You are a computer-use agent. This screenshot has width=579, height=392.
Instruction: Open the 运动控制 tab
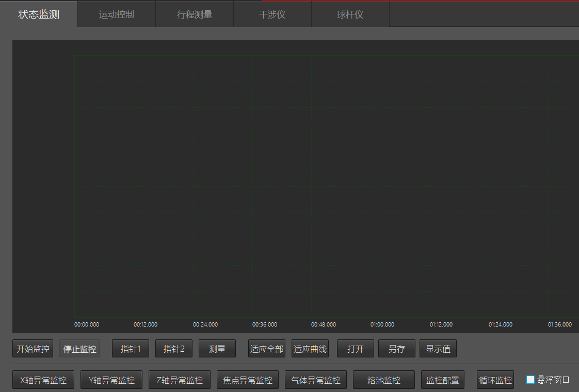[117, 14]
